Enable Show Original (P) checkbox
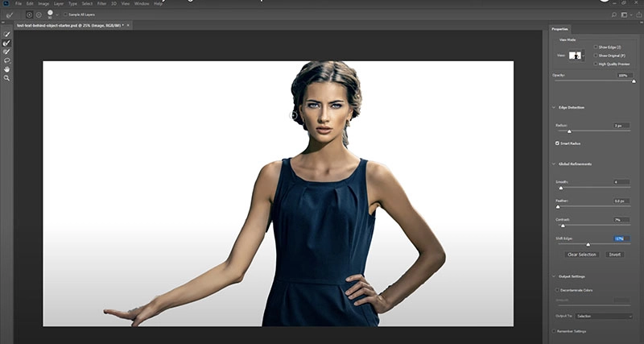Viewport: 644px width, 344px height. (596, 55)
